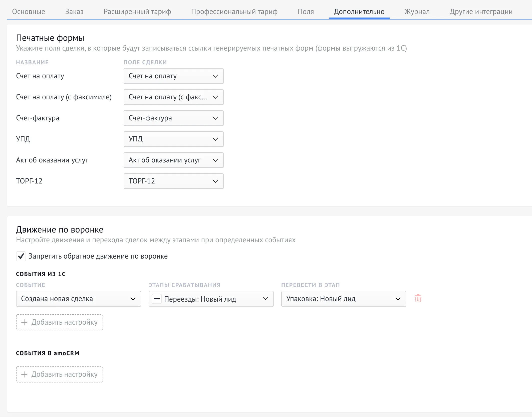This screenshot has height=417, width=532.
Task: Open the Счет на оплату deal field dropdown
Action: click(173, 76)
